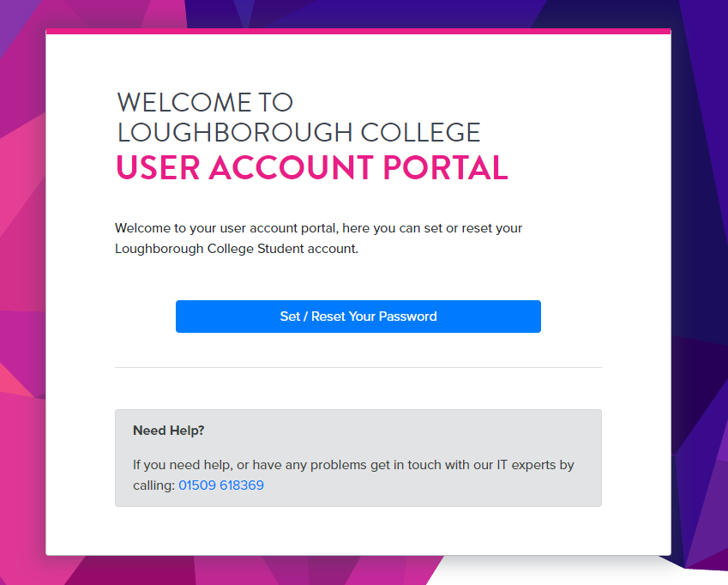Click the horizontal divider line under the button
The height and width of the screenshot is (585, 728).
click(x=358, y=367)
